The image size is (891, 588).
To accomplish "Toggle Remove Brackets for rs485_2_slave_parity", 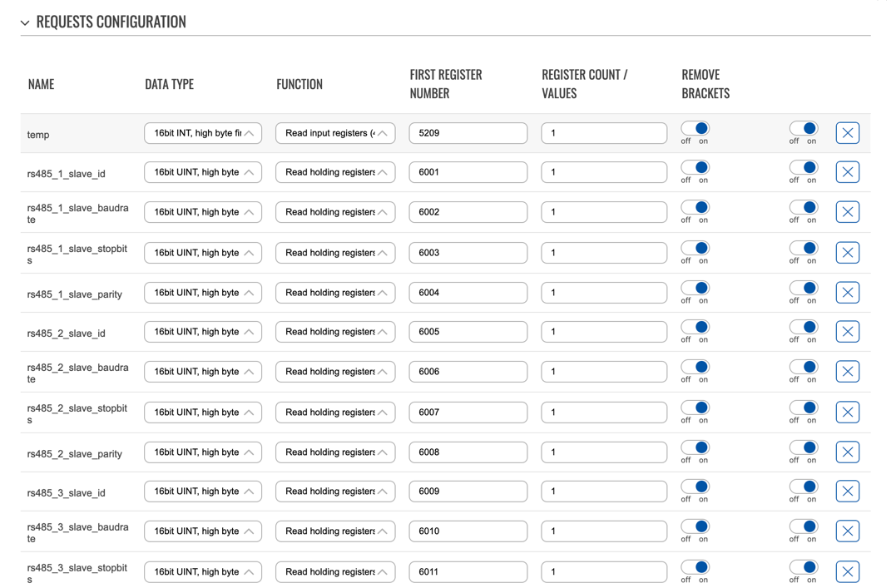I will pos(695,447).
